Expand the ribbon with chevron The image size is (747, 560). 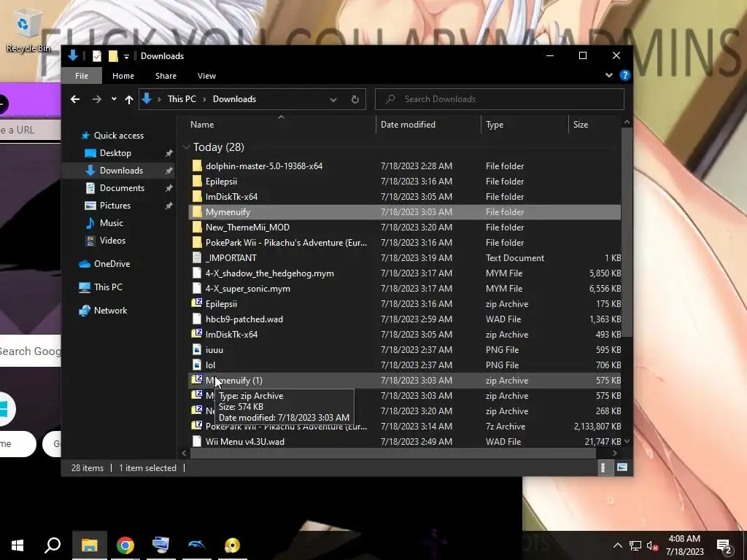pyautogui.click(x=609, y=75)
